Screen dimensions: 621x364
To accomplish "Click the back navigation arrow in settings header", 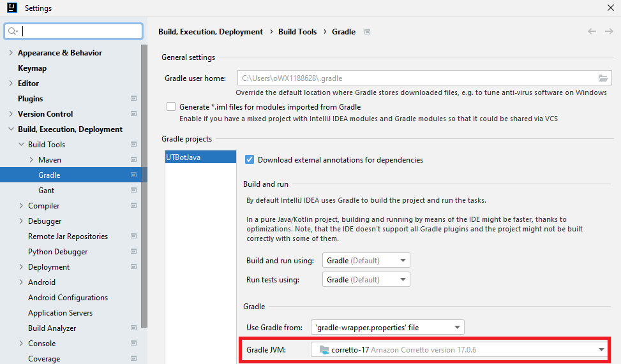I will point(592,31).
